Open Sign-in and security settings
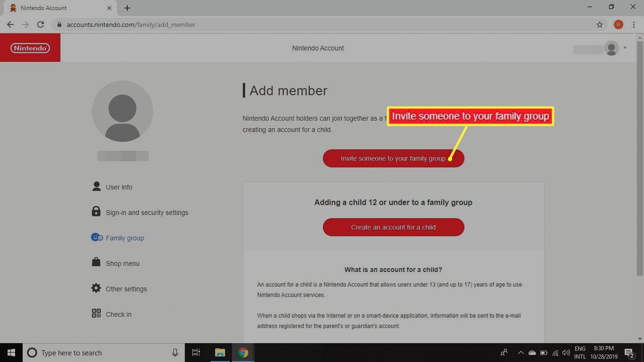This screenshot has width=644, height=362. (x=147, y=213)
